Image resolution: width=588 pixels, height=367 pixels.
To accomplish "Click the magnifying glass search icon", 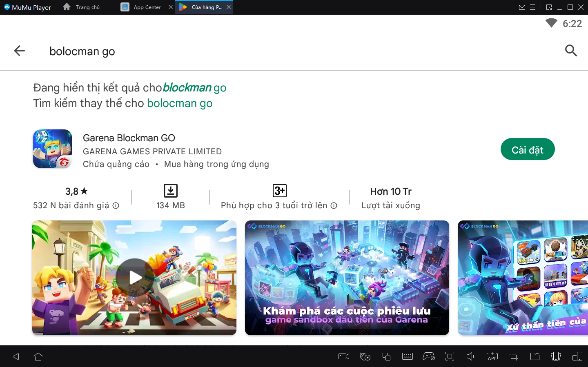I will [x=570, y=51].
